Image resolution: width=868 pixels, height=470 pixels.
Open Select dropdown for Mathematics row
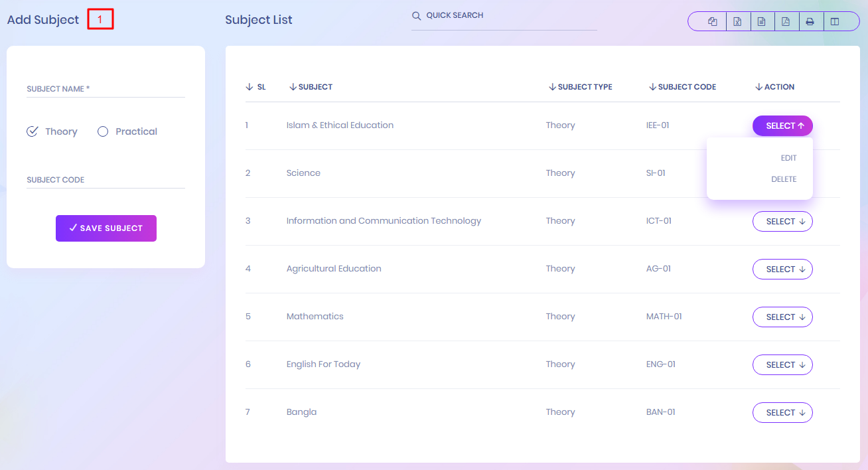pos(782,317)
